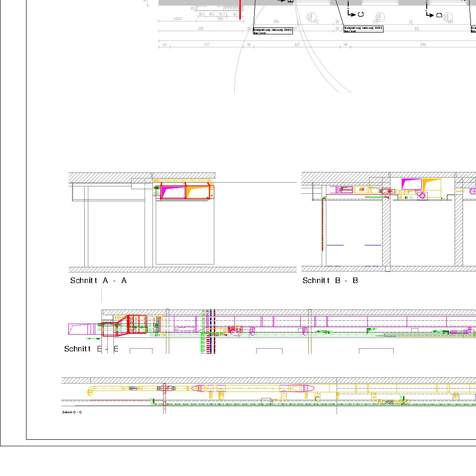Select the magenta duct stub left of Schnitt E-E
The height and width of the screenshot is (476, 476).
[x=83, y=329]
